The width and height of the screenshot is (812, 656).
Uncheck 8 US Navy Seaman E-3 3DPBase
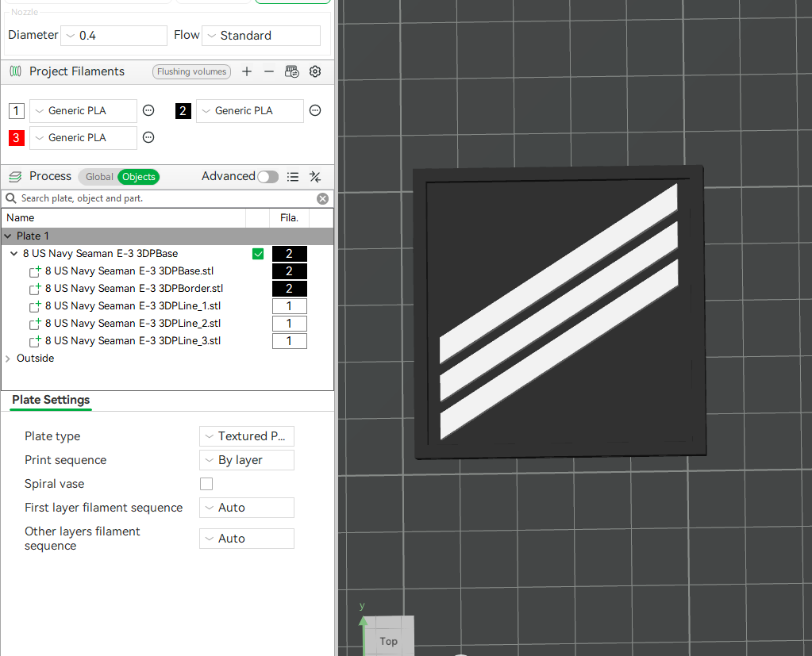[258, 253]
